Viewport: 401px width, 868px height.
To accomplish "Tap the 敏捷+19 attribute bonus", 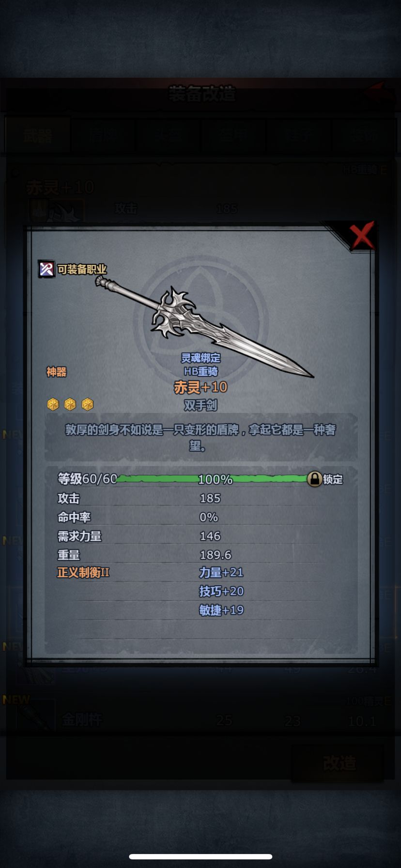I will pyautogui.click(x=221, y=610).
